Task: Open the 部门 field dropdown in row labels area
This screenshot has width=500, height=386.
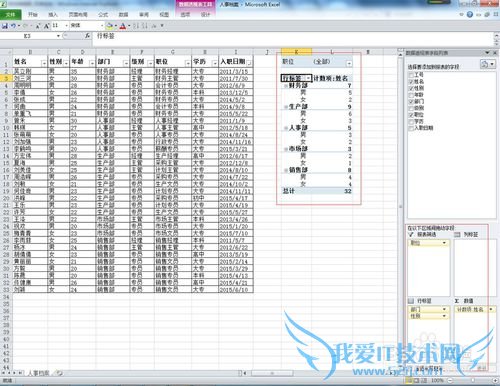Action: [x=444, y=309]
